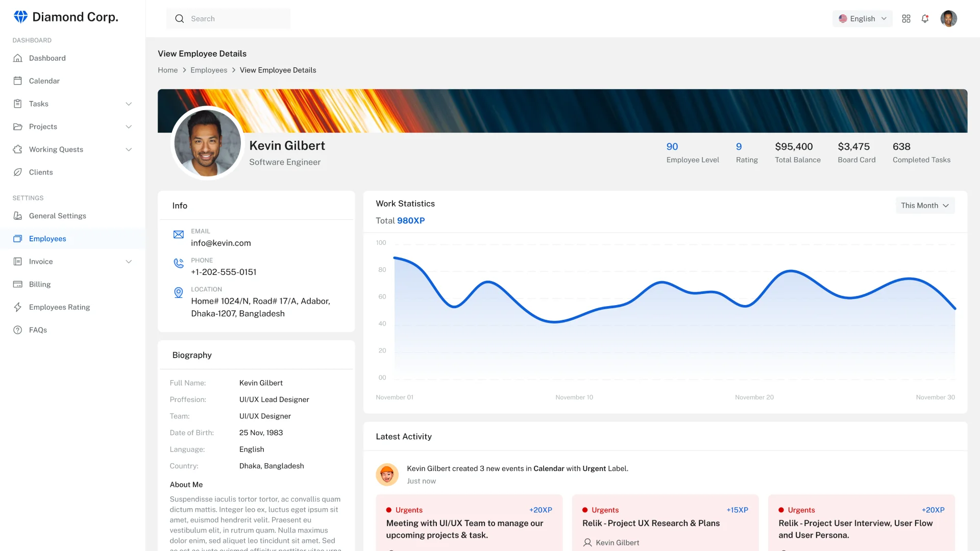Click inside the Search field
This screenshot has width=980, height=551.
pos(228,19)
